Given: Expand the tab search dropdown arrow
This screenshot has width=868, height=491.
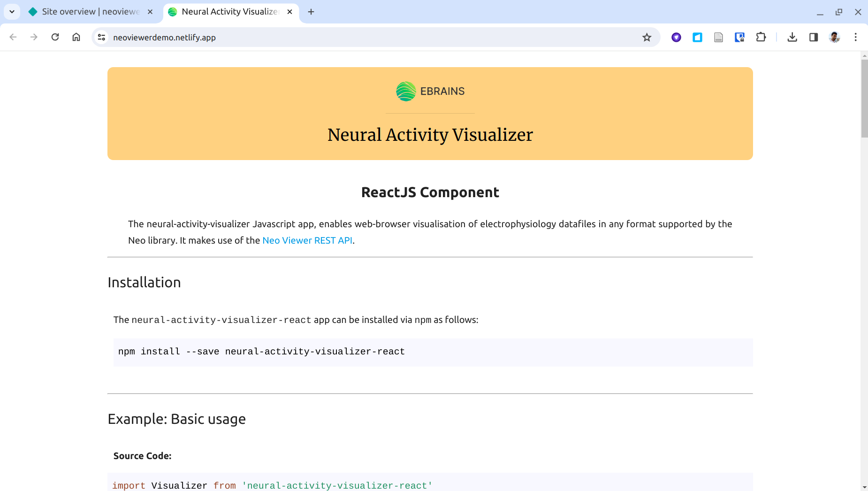Looking at the screenshot, I should 12,12.
